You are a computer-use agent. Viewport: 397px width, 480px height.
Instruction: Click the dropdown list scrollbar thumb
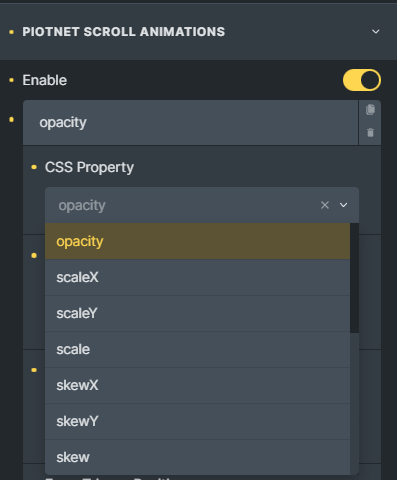[x=354, y=278]
